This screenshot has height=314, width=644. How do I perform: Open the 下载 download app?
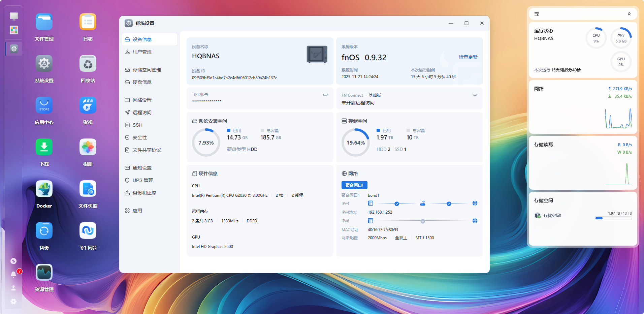click(x=44, y=147)
